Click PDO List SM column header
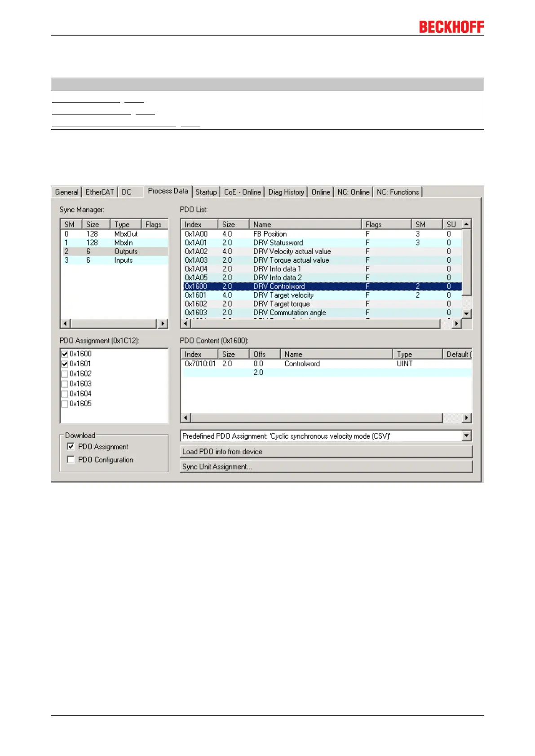This screenshot has height=756, width=535. click(427, 224)
